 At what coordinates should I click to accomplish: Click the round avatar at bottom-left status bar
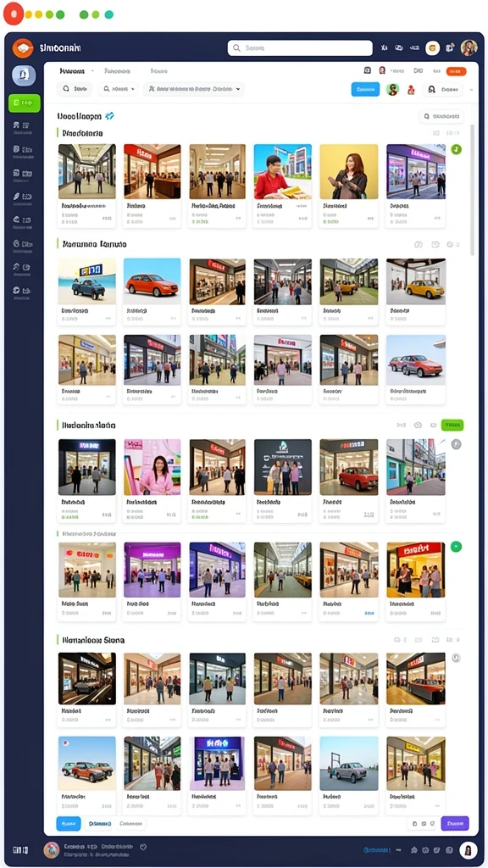point(52,849)
